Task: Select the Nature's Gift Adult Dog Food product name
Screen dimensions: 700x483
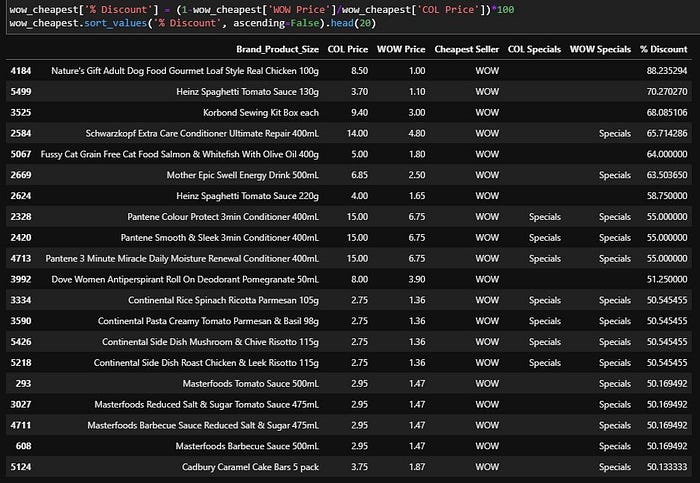Action: pos(185,71)
